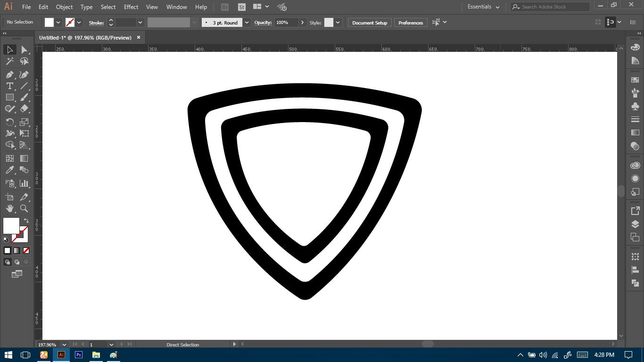Click the fill color swatch in toolbar
The width and height of the screenshot is (644, 362).
(11, 226)
